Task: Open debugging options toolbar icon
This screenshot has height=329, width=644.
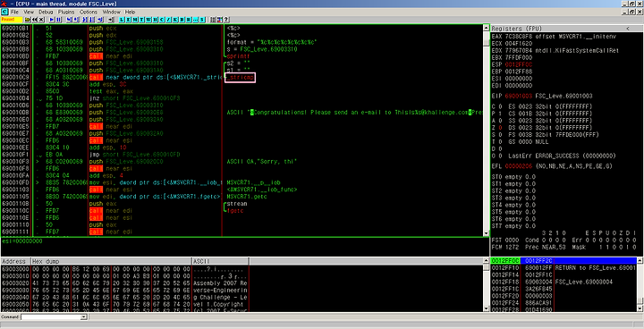Action: pyautogui.click(x=212, y=20)
